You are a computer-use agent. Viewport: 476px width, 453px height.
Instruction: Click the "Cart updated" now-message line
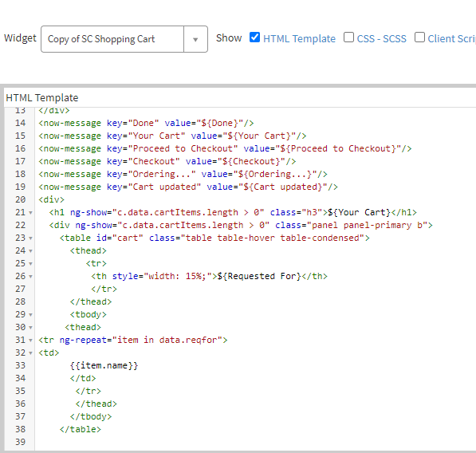[x=188, y=187]
